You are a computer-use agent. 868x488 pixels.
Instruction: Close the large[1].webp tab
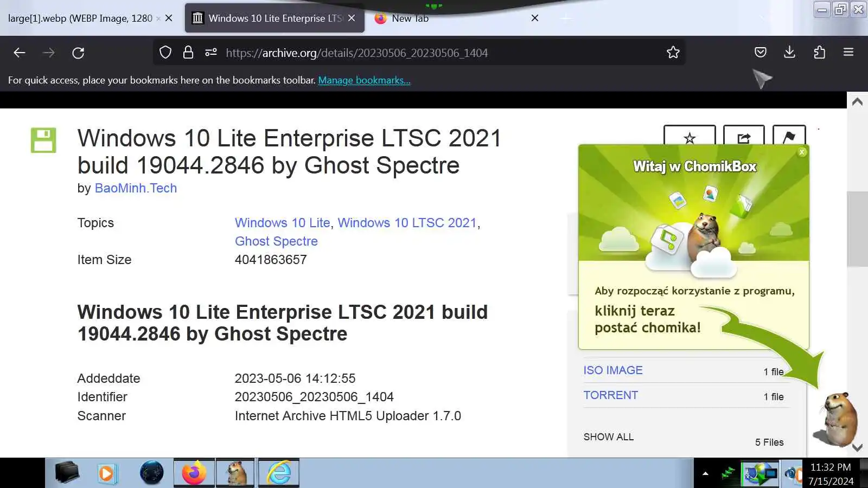point(169,18)
